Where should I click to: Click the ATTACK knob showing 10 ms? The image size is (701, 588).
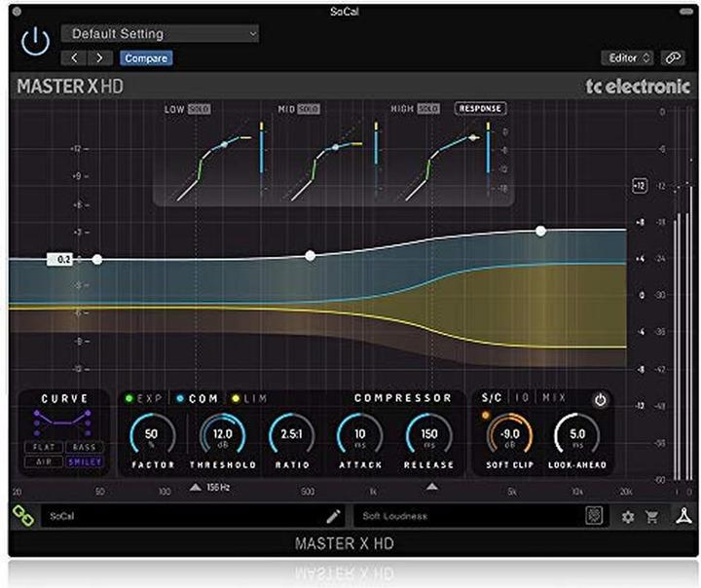click(x=360, y=436)
